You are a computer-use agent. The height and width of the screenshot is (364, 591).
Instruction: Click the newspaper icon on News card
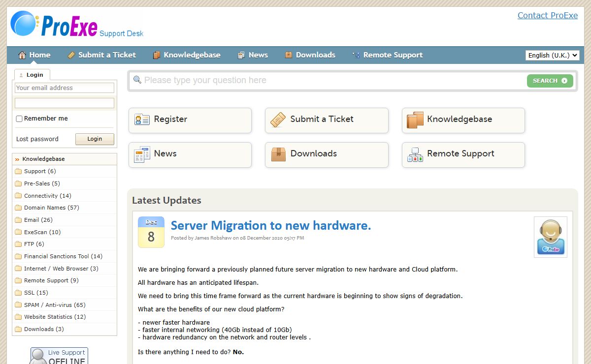coord(142,154)
